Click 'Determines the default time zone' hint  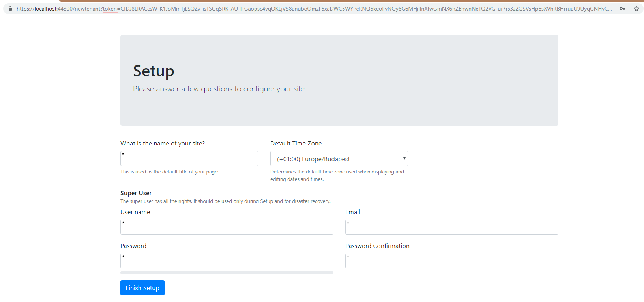337,175
